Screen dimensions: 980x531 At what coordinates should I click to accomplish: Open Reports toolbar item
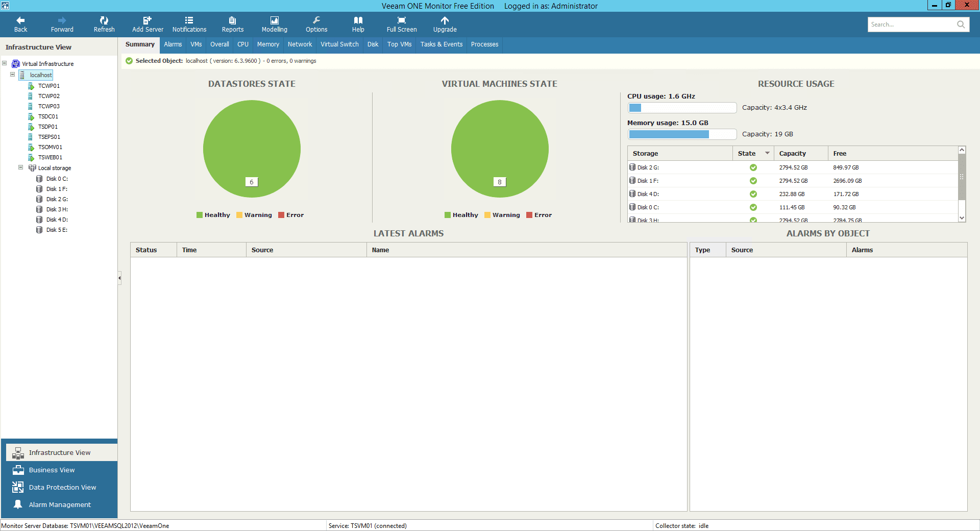pyautogui.click(x=233, y=24)
